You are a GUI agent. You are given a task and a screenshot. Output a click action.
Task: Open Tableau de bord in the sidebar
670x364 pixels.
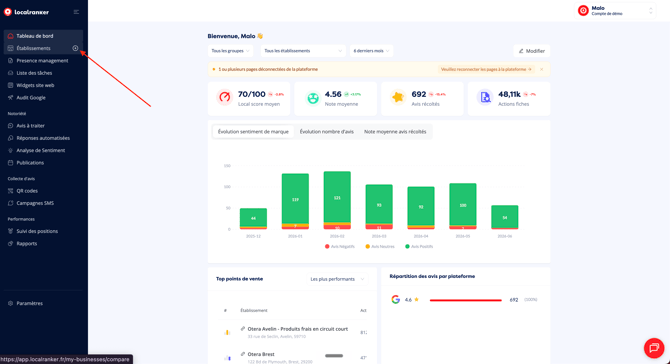coord(43,36)
